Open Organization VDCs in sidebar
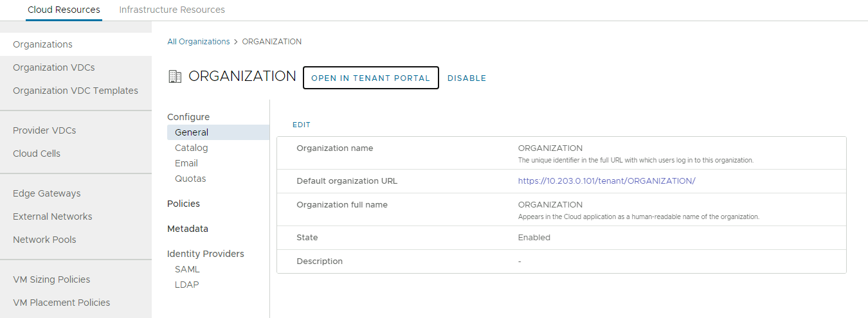Viewport: 868px width, 318px height. (x=54, y=67)
